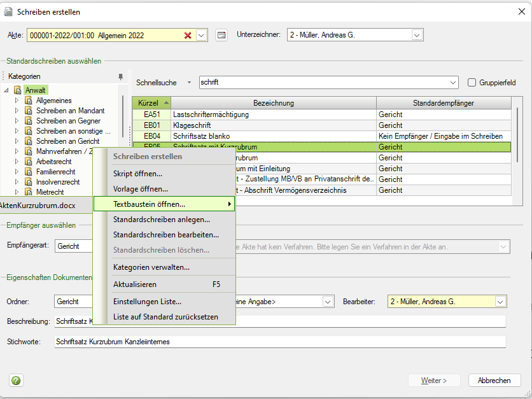The width and height of the screenshot is (532, 399).
Task: Click the Anwalt folder icon
Action: click(17, 90)
